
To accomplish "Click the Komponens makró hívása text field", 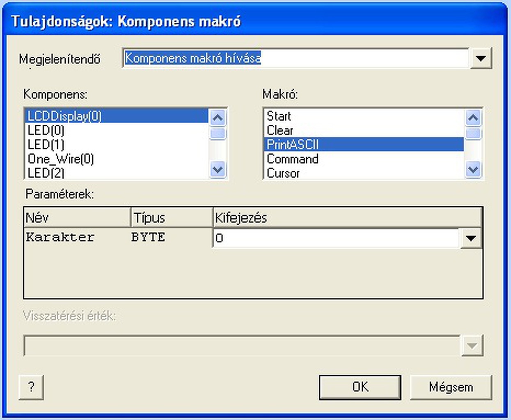I will pos(296,58).
